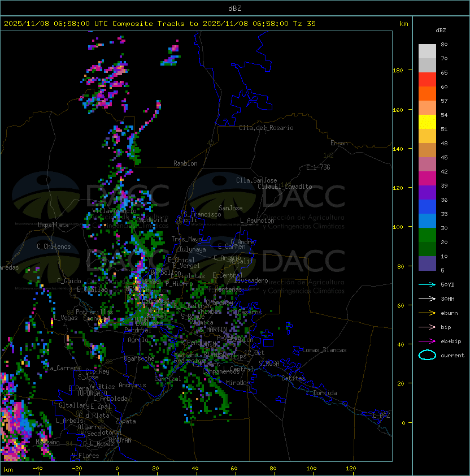Click the 'Agrelo' map label

tap(138, 340)
